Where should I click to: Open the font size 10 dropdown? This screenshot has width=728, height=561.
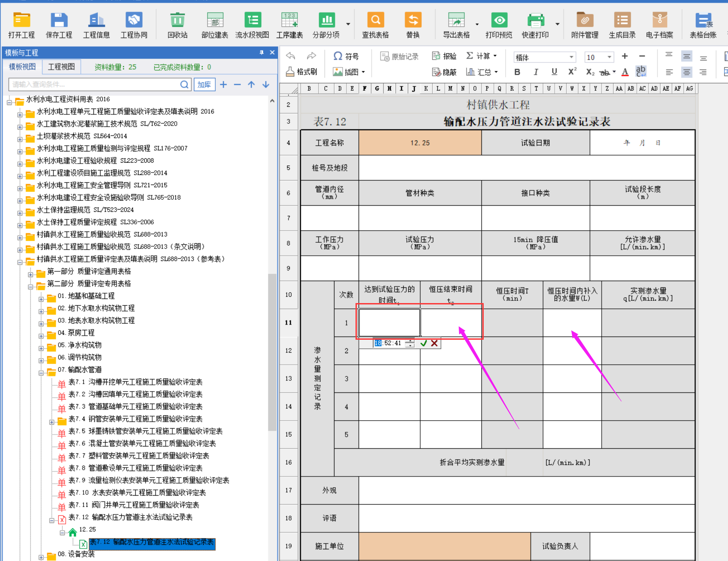(609, 57)
